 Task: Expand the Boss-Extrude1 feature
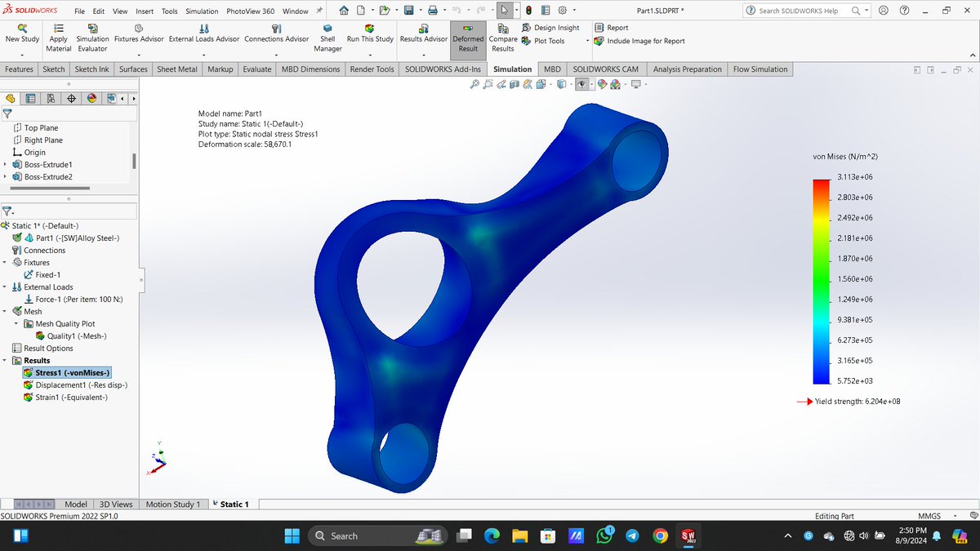coord(6,165)
